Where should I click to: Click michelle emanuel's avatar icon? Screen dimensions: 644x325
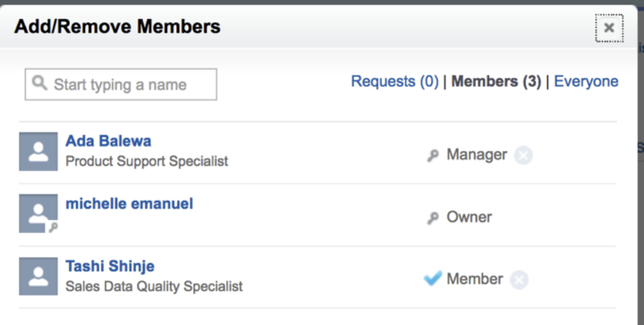pyautogui.click(x=38, y=213)
